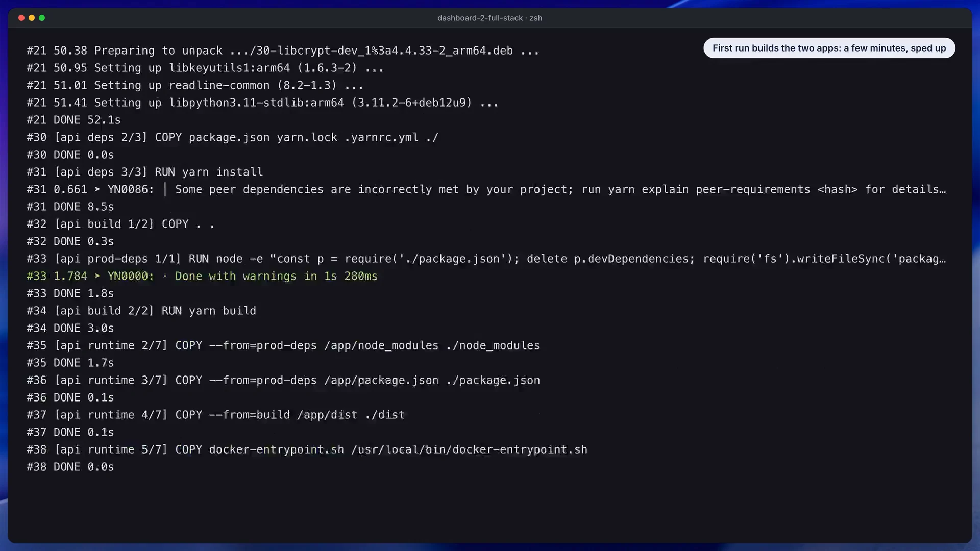Click the YN0086 peer dependencies warning line
Image resolution: width=980 pixels, height=551 pixels.
[x=486, y=189]
